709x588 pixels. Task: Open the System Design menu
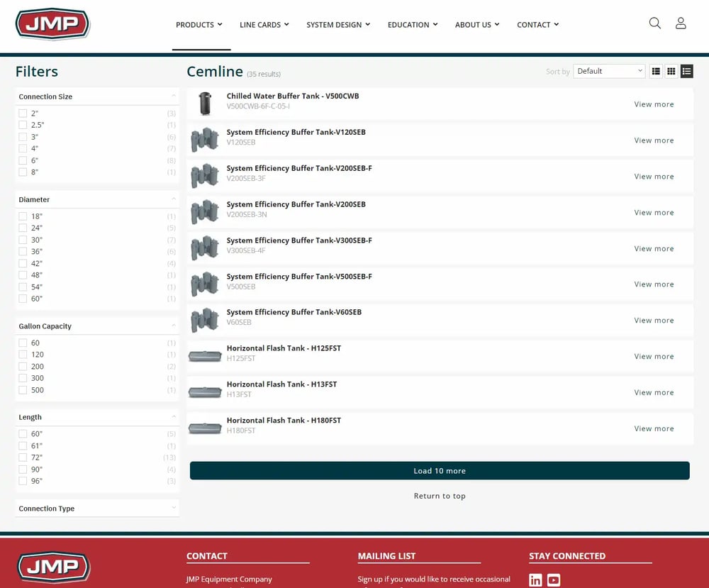pyautogui.click(x=338, y=25)
